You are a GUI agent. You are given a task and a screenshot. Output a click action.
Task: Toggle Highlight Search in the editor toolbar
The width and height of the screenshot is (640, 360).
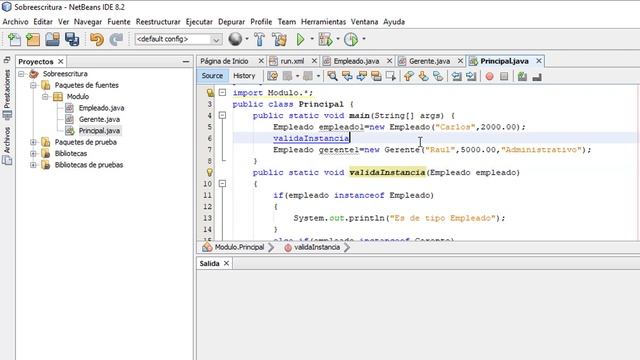[x=376, y=76]
